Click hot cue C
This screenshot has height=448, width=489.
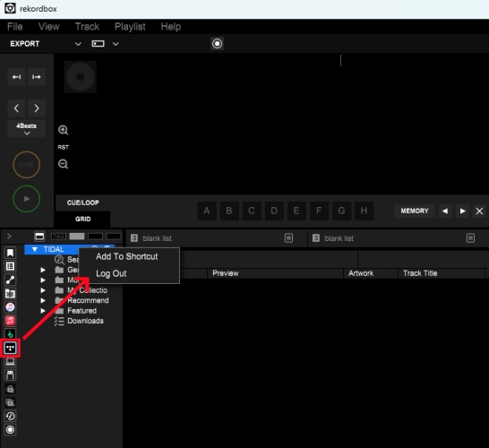(x=252, y=211)
